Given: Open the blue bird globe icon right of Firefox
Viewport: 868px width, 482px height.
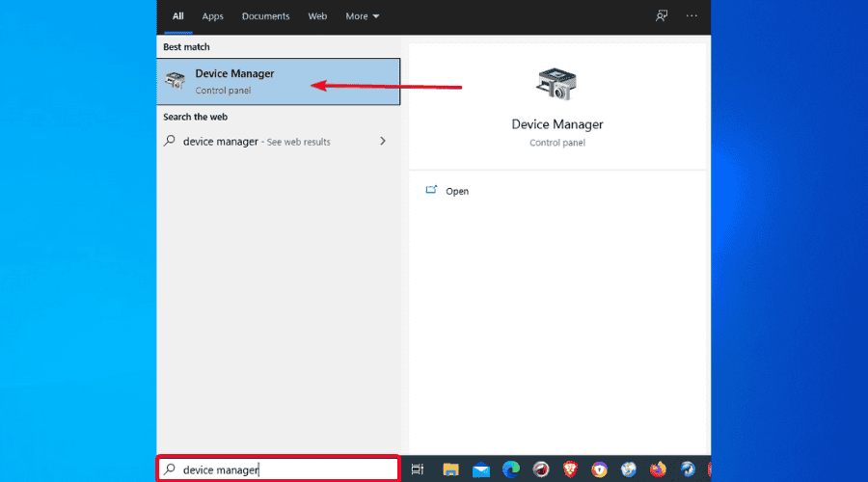Looking at the screenshot, I should click(688, 469).
